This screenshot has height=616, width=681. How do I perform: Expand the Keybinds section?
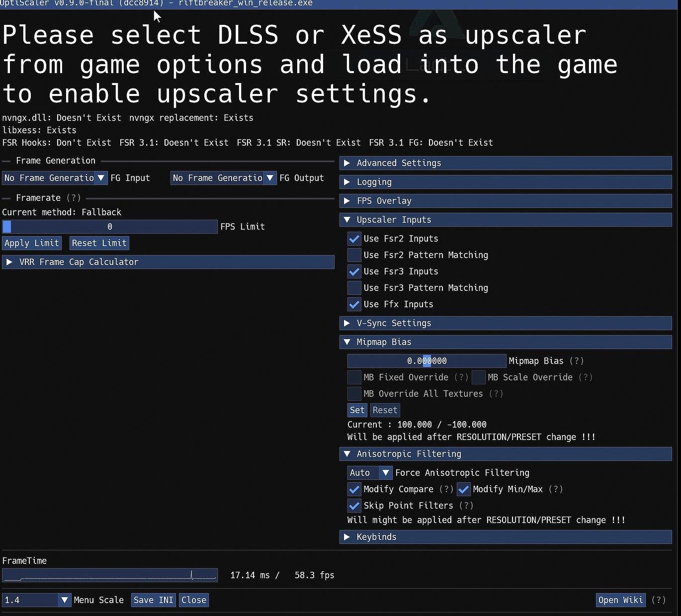click(506, 537)
